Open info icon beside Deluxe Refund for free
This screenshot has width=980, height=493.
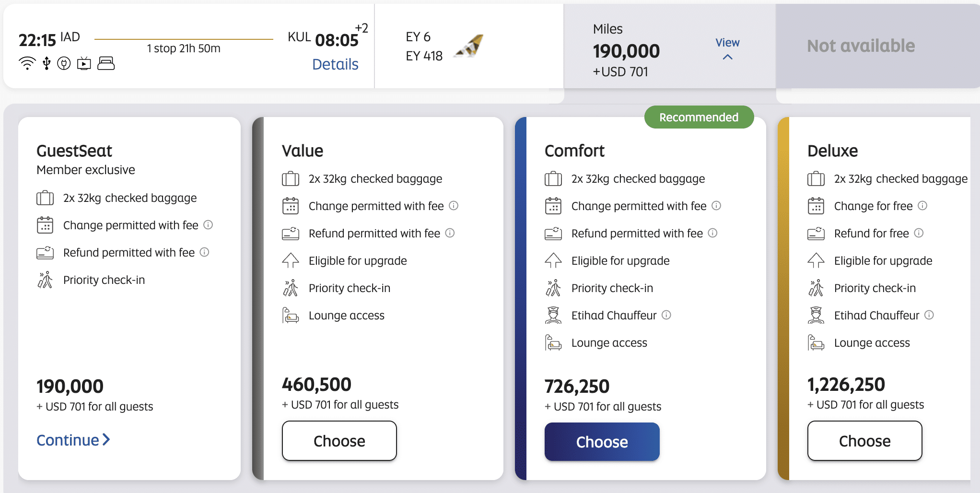coord(919,233)
